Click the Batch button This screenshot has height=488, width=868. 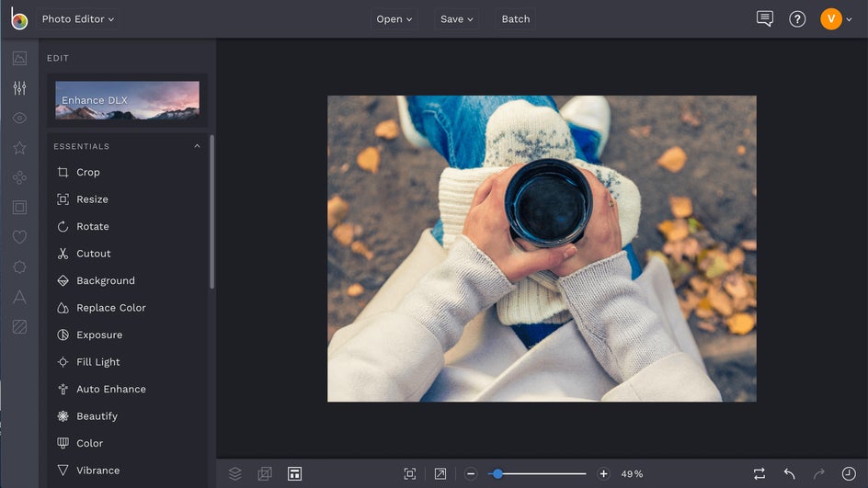pos(515,18)
